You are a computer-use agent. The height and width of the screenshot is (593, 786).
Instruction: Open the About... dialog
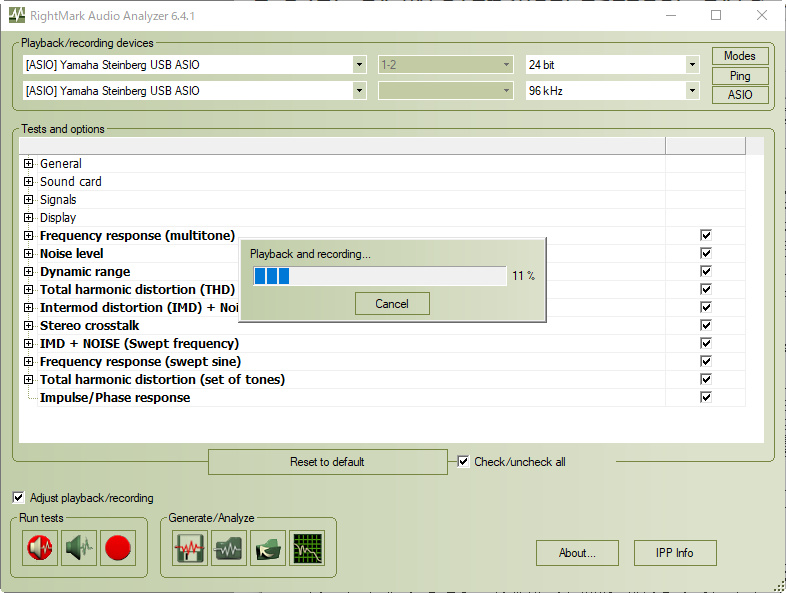click(x=577, y=553)
